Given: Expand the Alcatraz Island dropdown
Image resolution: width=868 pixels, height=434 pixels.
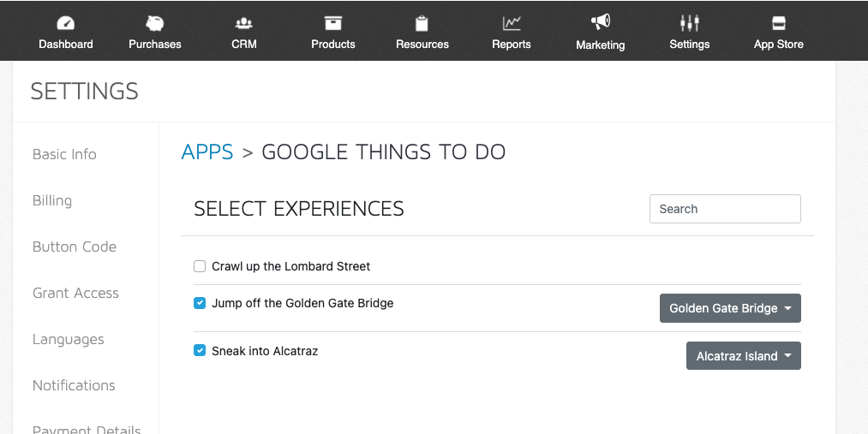Looking at the screenshot, I should pyautogui.click(x=743, y=355).
